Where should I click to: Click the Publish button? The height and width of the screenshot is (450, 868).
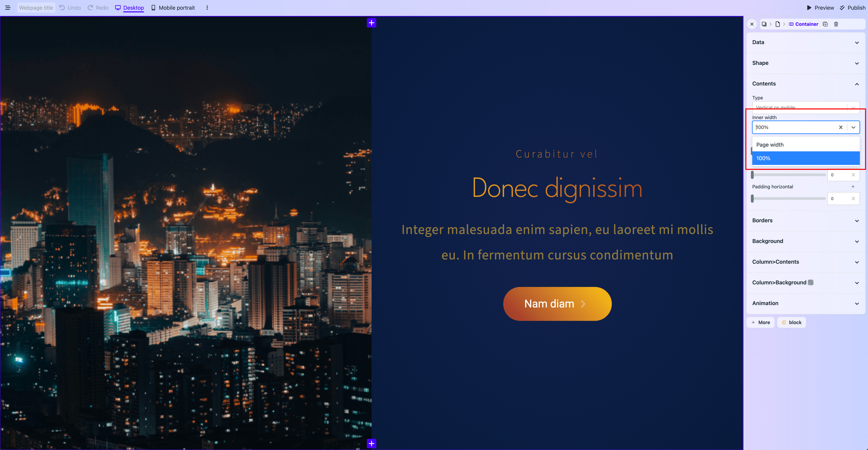[x=852, y=8]
